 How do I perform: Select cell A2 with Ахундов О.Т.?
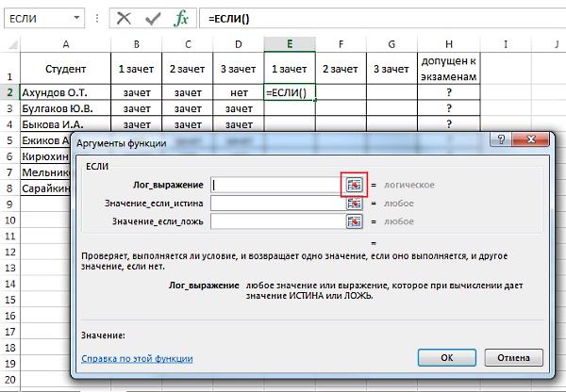pyautogui.click(x=64, y=92)
